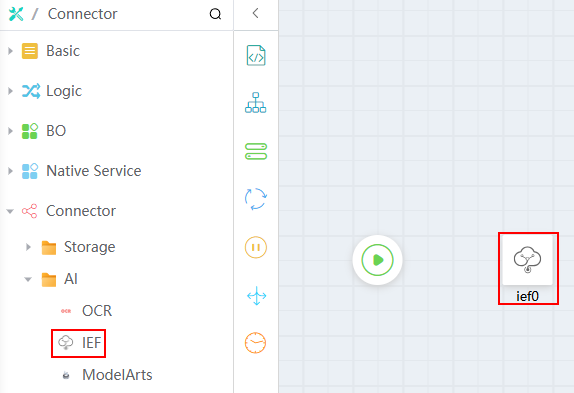Select the ief0 node on canvas
Image resolution: width=574 pixels, height=393 pixels.
pyautogui.click(x=528, y=268)
